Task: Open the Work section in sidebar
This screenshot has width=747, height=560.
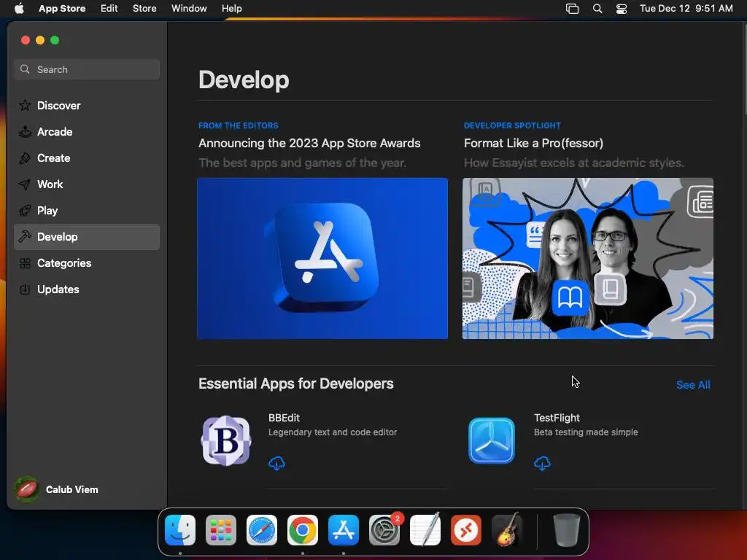Action: [x=87, y=184]
